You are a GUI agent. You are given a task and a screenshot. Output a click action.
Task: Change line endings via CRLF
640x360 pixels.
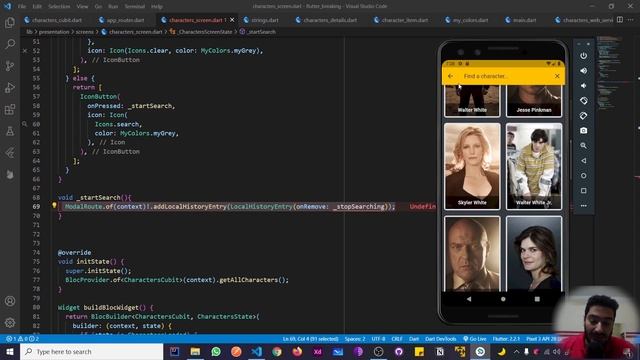[397, 339]
